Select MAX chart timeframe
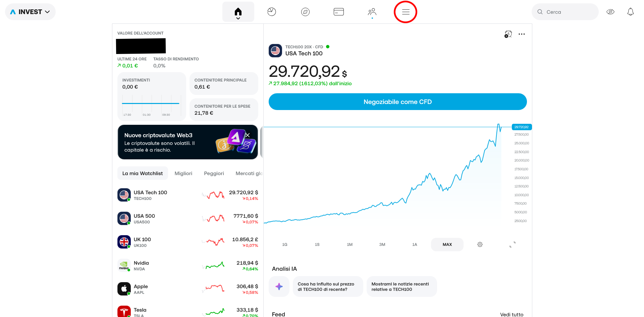 click(447, 244)
